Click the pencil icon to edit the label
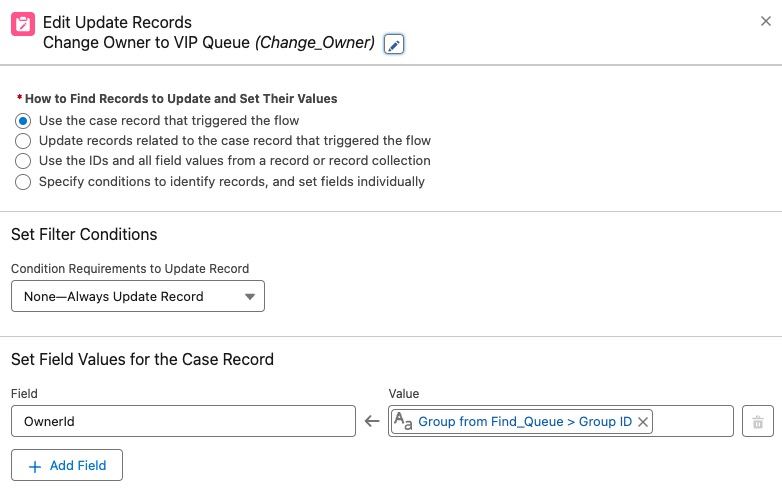Image resolution: width=782 pixels, height=489 pixels. click(393, 44)
